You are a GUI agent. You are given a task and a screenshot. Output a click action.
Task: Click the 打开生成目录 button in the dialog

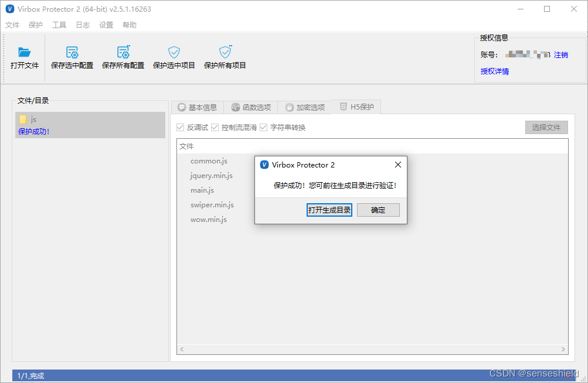click(x=329, y=210)
